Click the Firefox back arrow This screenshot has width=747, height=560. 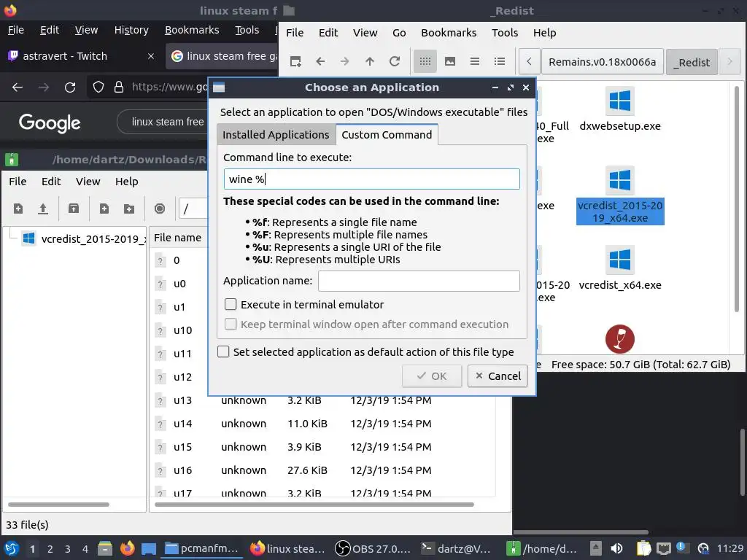[x=18, y=87]
